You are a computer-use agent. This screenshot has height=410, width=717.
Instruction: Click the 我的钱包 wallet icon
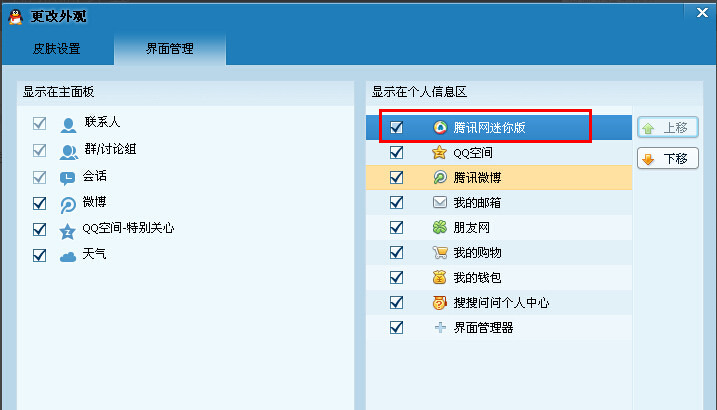click(x=439, y=278)
